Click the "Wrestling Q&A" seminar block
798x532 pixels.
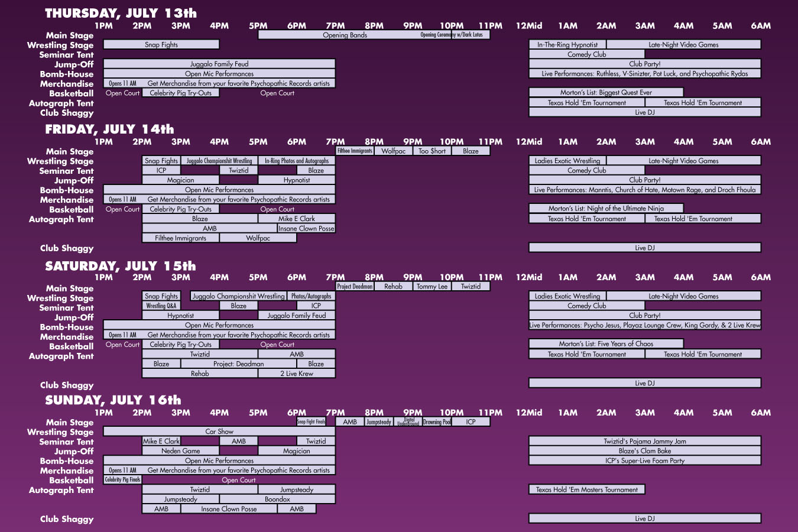tap(161, 306)
